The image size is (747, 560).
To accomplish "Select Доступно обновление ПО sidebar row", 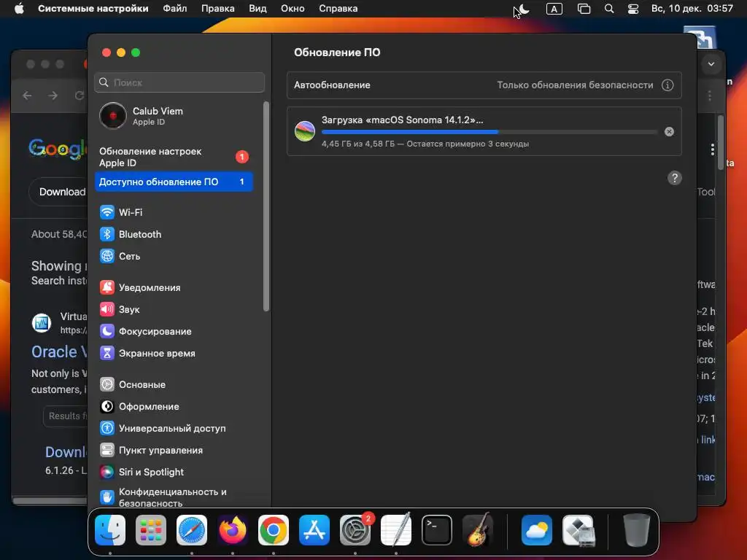I will 174,182.
